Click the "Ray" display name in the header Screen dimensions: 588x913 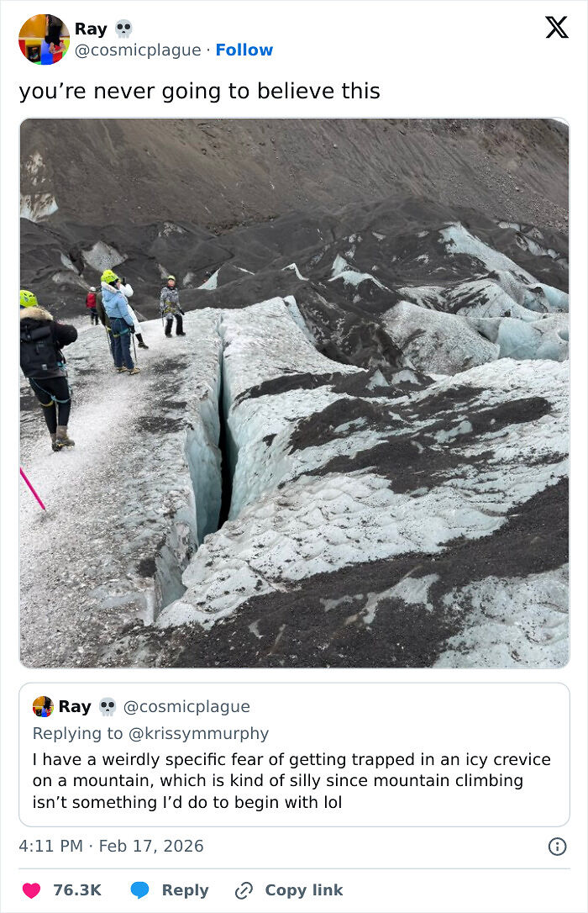click(x=91, y=29)
